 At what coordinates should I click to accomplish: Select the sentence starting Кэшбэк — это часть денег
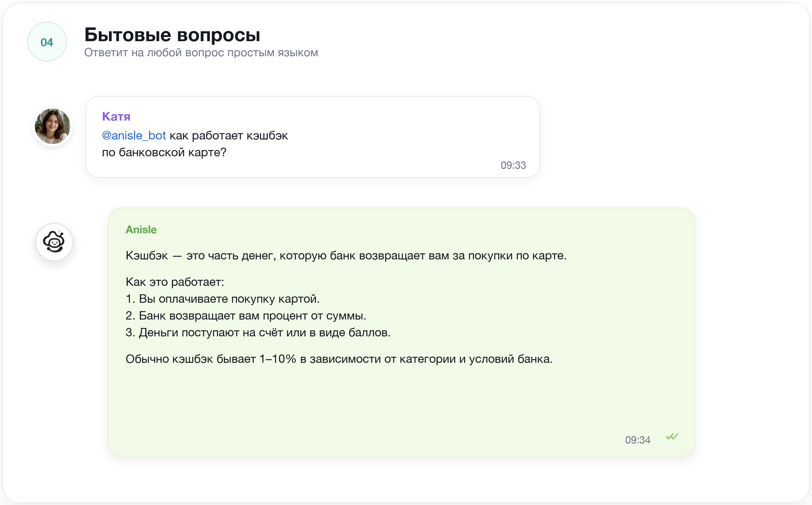(346, 256)
